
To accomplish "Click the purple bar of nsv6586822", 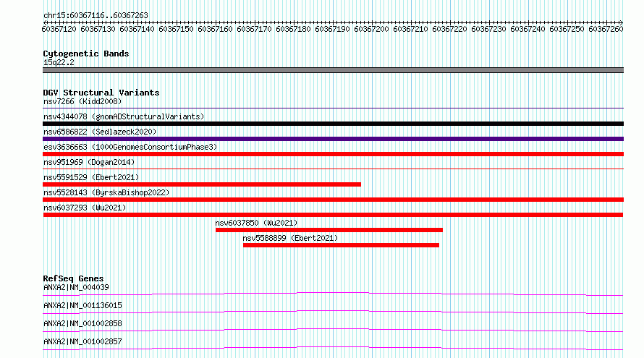I will tap(333, 139).
